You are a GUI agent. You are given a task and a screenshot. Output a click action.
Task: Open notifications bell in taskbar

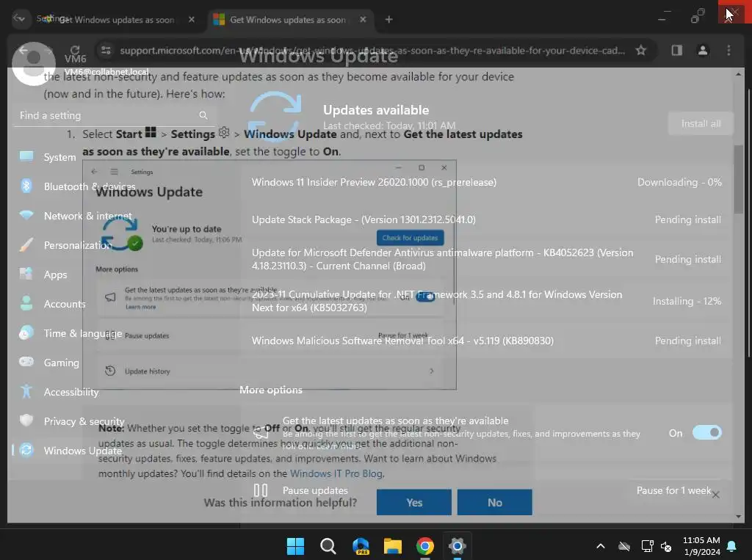(x=732, y=545)
